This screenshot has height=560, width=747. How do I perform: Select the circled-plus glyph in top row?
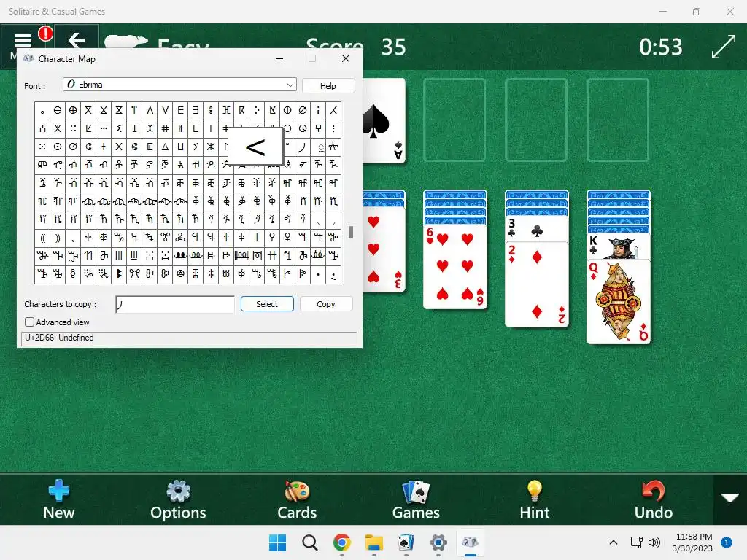coord(73,110)
